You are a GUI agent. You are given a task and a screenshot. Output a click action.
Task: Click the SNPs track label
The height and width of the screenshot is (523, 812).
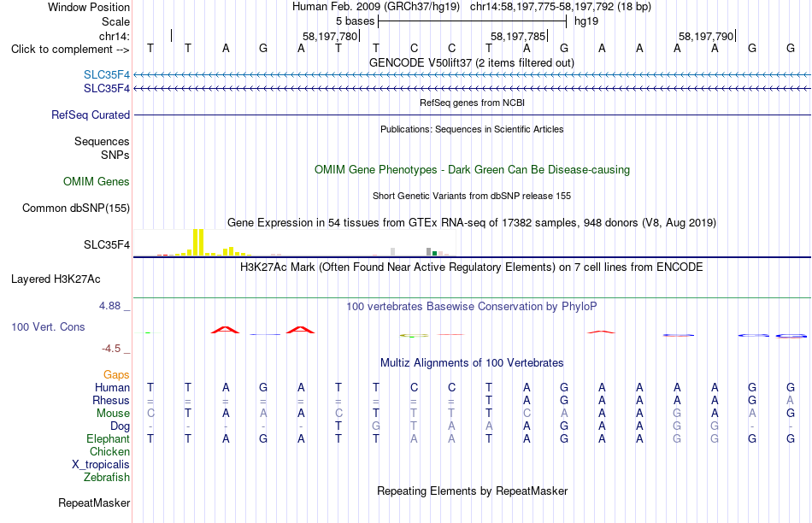[x=115, y=155]
